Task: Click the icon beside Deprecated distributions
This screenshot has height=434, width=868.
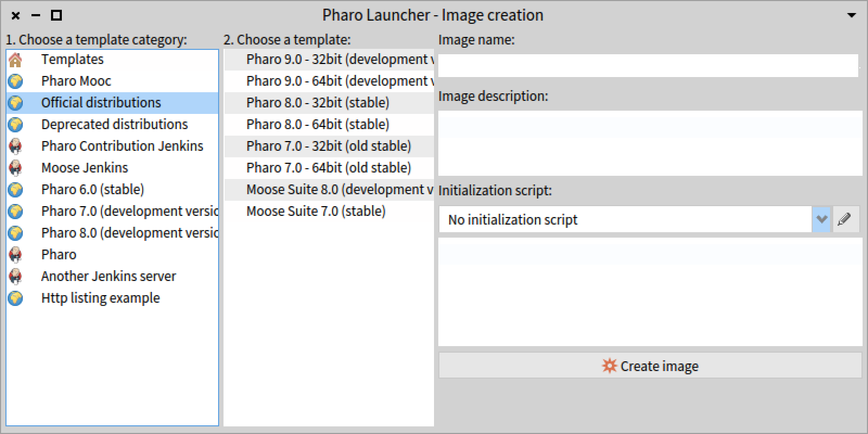Action: (x=16, y=124)
